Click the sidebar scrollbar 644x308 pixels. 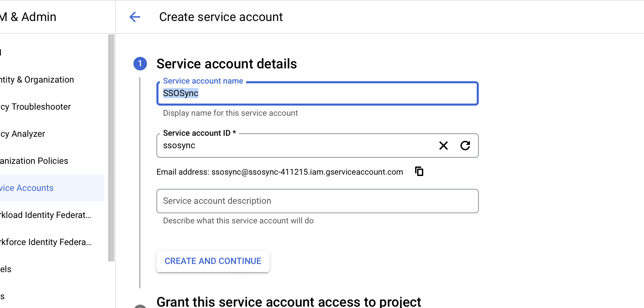111,146
